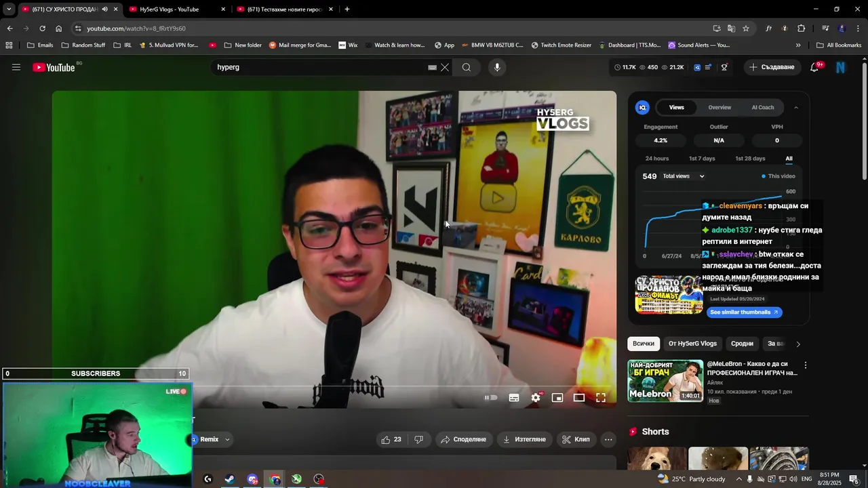The image size is (868, 488).
Task: Open more actions three-dot menu under video
Action: (x=608, y=439)
